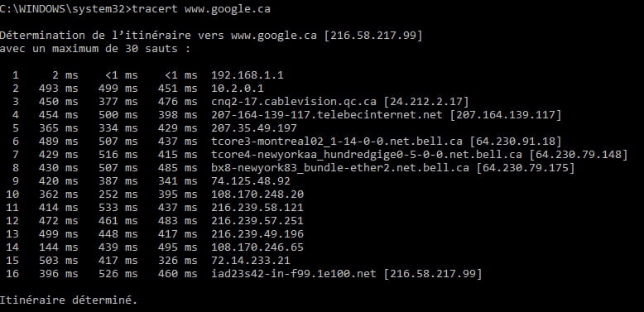Click the 74.125.48.92 address on hop 9
This screenshot has height=312, width=644.
tap(251, 181)
